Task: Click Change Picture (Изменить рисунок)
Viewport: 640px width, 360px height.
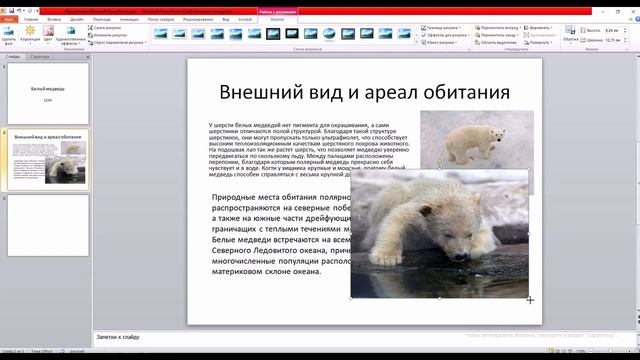Action: coord(108,35)
